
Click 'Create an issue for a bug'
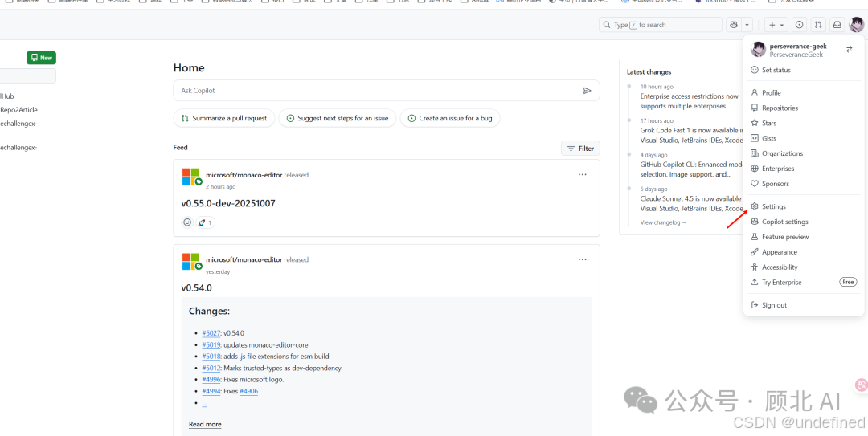point(450,118)
